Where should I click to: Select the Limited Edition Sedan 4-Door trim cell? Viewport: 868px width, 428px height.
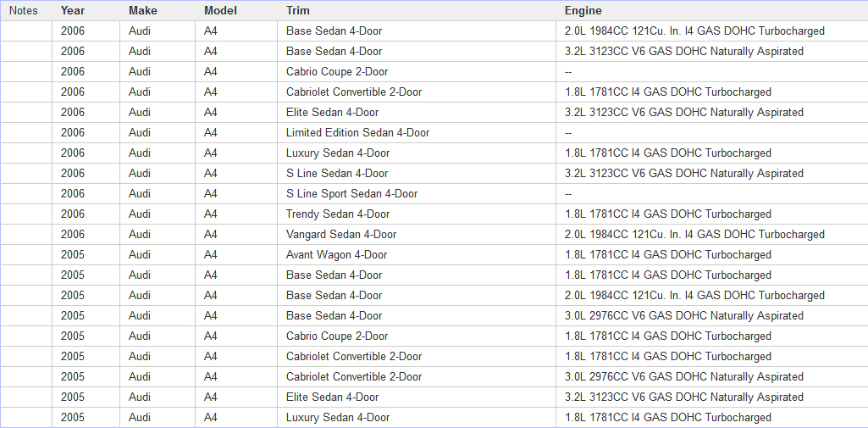click(x=357, y=133)
